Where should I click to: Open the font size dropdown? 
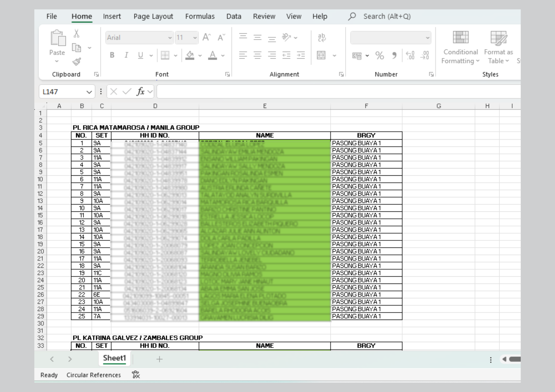point(195,38)
